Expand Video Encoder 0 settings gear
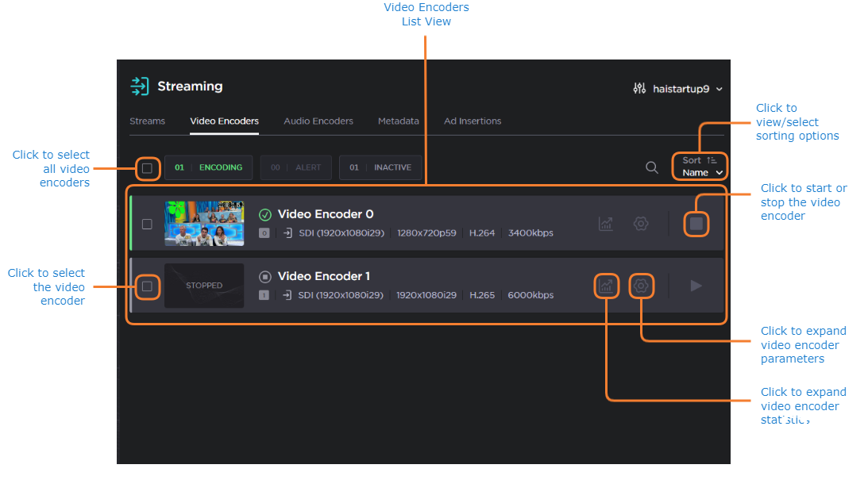The height and width of the screenshot is (480, 868). [x=641, y=224]
